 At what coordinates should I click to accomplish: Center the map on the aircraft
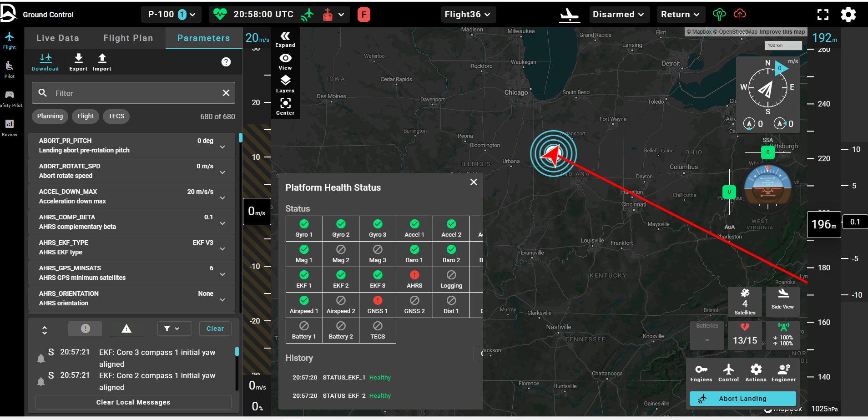click(x=285, y=106)
